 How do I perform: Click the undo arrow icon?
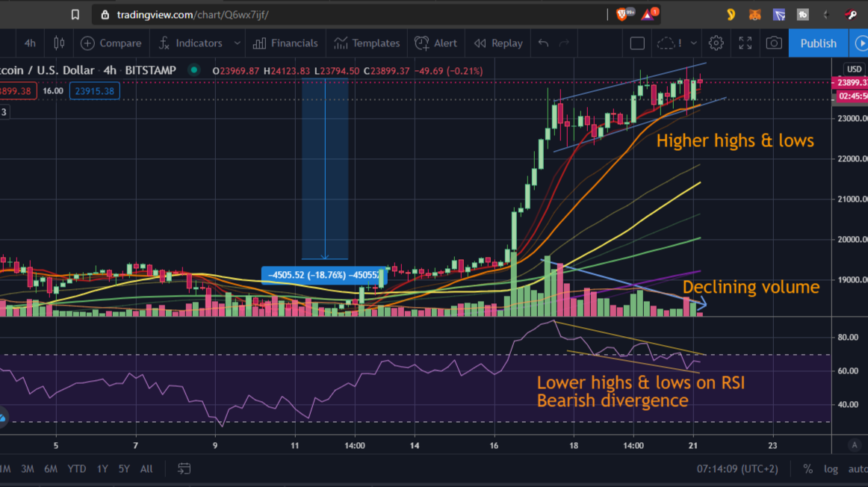point(543,43)
